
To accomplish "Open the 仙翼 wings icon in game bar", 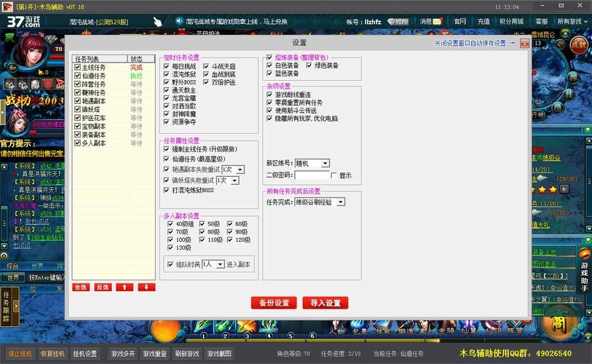I will [x=468, y=327].
